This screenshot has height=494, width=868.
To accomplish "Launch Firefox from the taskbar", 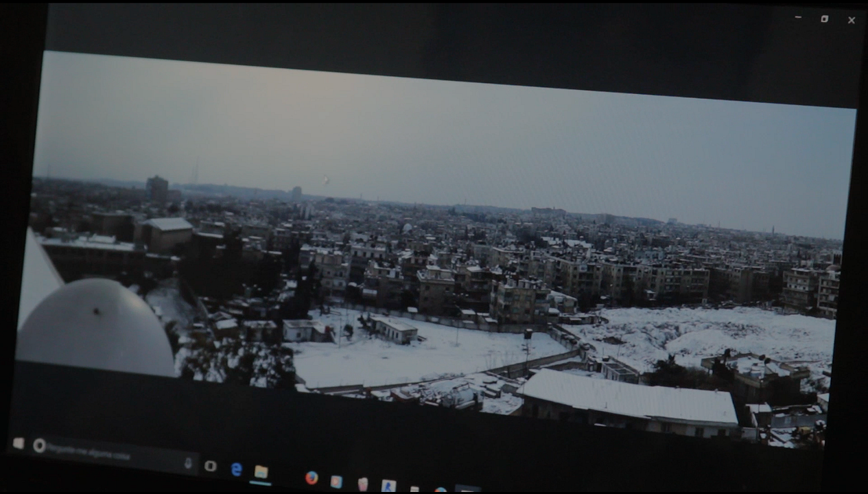I will (x=312, y=478).
